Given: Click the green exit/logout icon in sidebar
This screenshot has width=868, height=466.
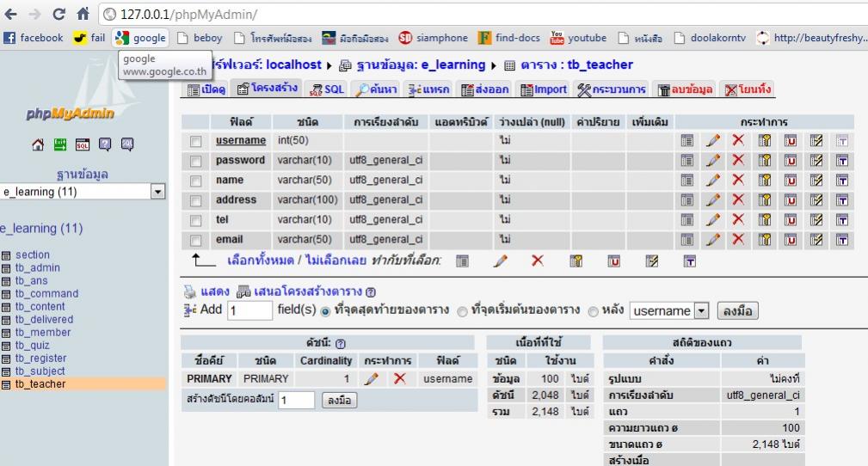Looking at the screenshot, I should coord(59,145).
